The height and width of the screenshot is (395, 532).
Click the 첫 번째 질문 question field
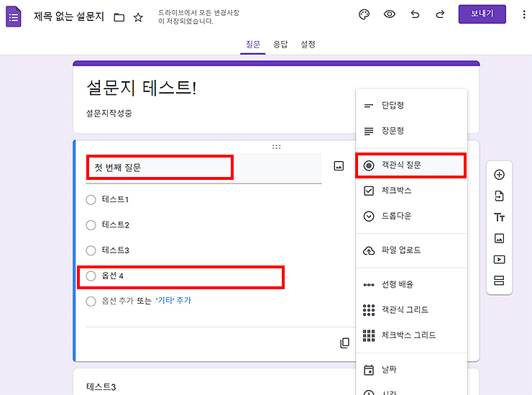coord(203,168)
